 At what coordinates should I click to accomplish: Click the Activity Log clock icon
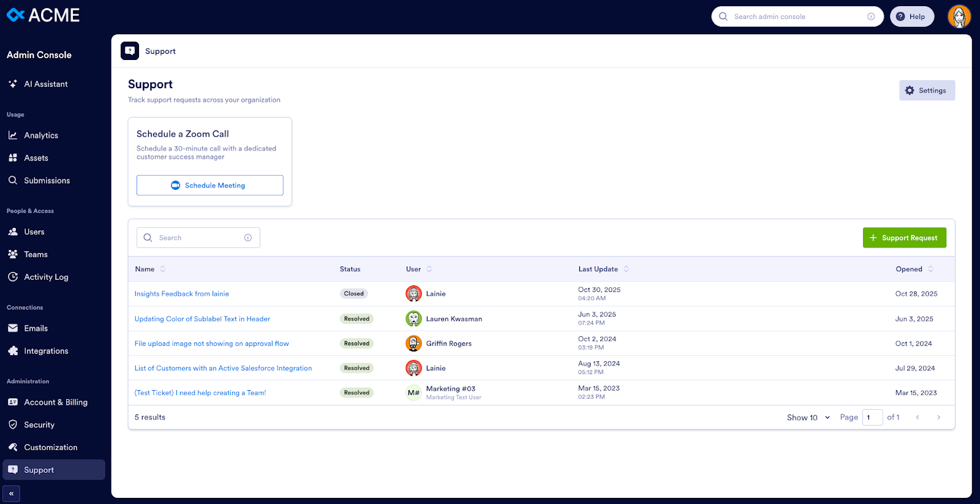pos(13,277)
